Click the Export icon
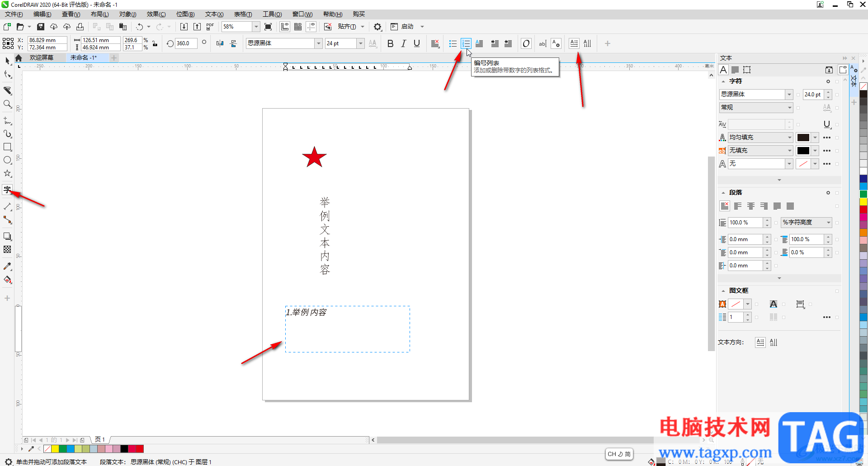The height and width of the screenshot is (466, 868). [x=197, y=27]
